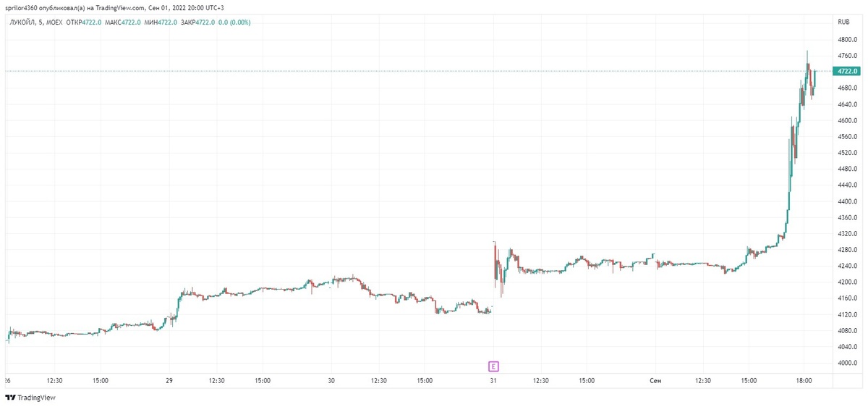This screenshot has height=407, width=868.
Task: Open the RUB currency selector
Action: click(x=841, y=22)
